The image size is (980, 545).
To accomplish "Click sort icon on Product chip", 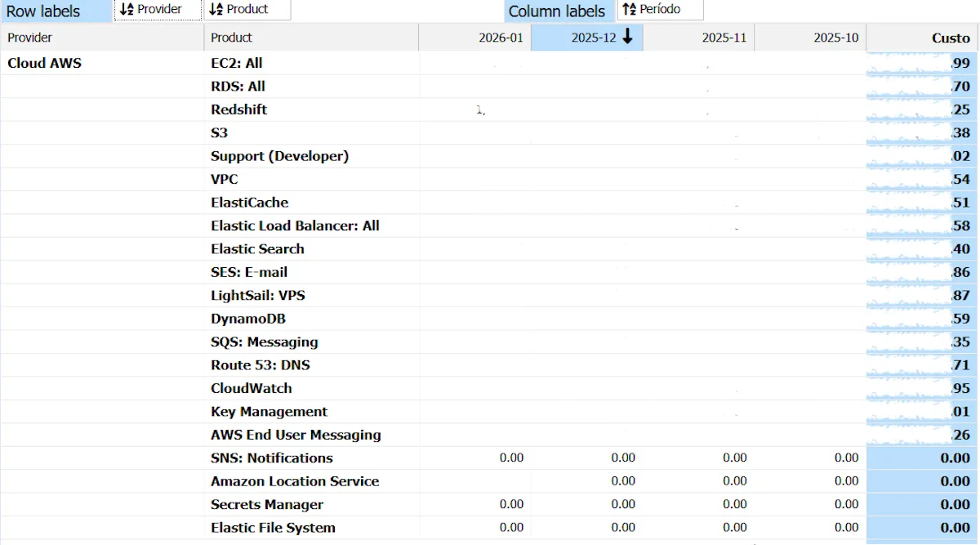I will [216, 10].
